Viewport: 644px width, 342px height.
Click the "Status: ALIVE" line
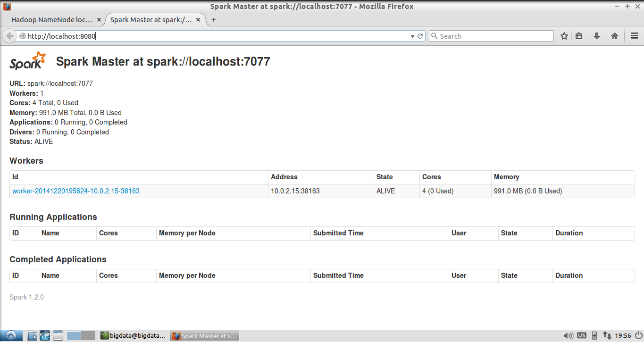31,142
